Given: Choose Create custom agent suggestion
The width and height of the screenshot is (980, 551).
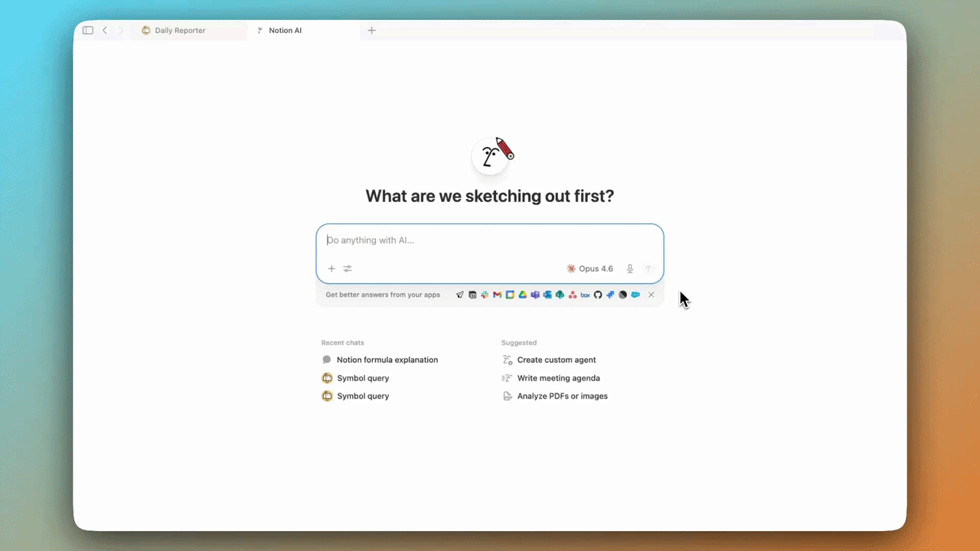Looking at the screenshot, I should [x=549, y=360].
